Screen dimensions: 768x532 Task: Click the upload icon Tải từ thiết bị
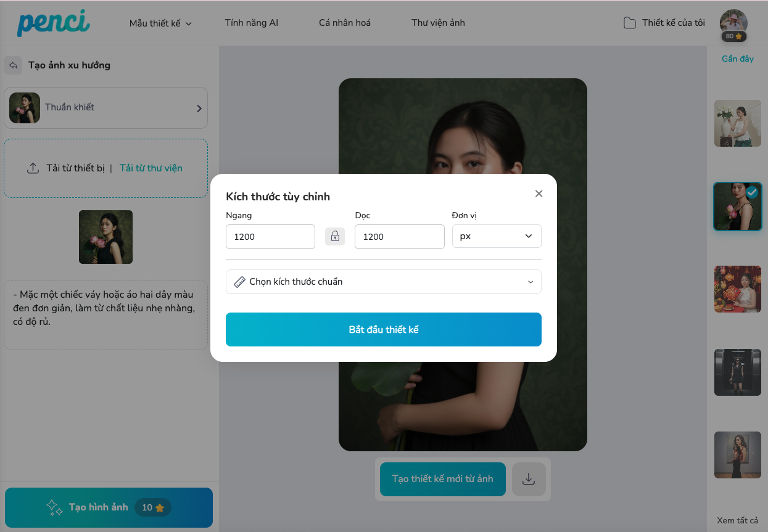coord(33,168)
